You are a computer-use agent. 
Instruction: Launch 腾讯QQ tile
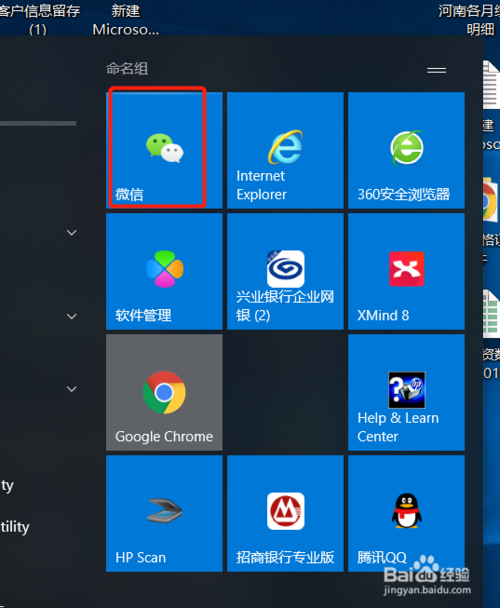(x=406, y=513)
